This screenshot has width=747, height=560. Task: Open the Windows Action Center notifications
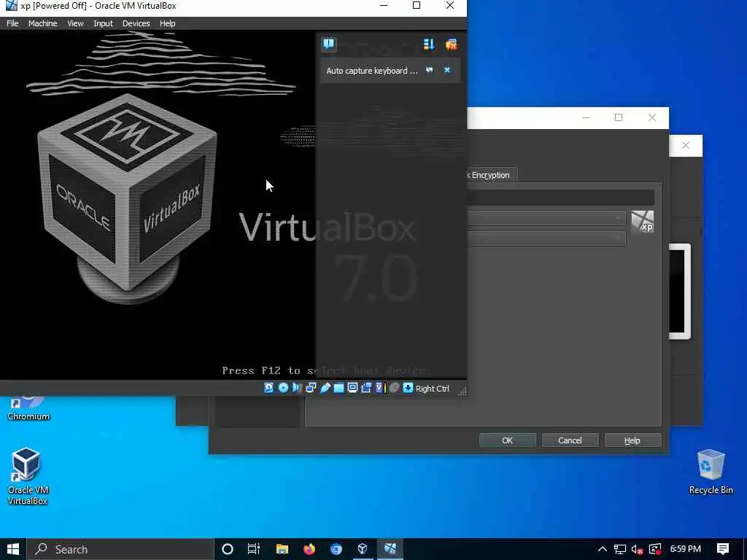723,549
